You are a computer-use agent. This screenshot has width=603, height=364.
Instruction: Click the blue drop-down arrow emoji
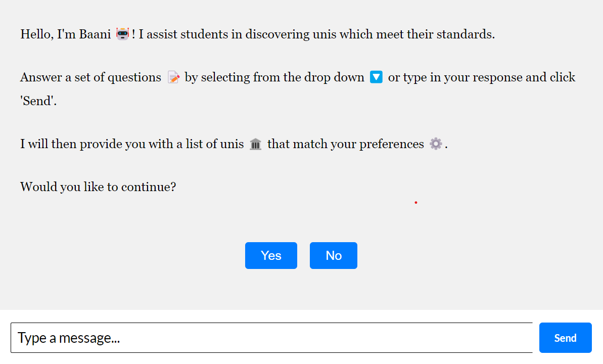tap(376, 77)
